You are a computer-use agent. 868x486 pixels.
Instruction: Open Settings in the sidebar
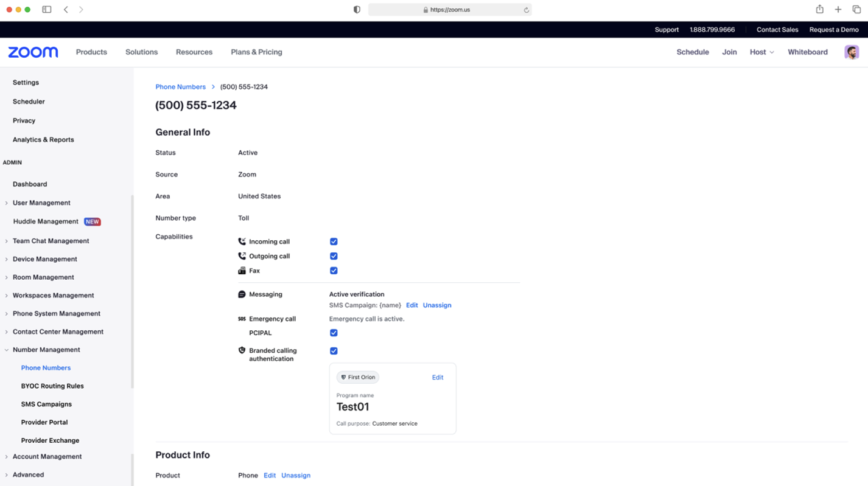point(26,83)
